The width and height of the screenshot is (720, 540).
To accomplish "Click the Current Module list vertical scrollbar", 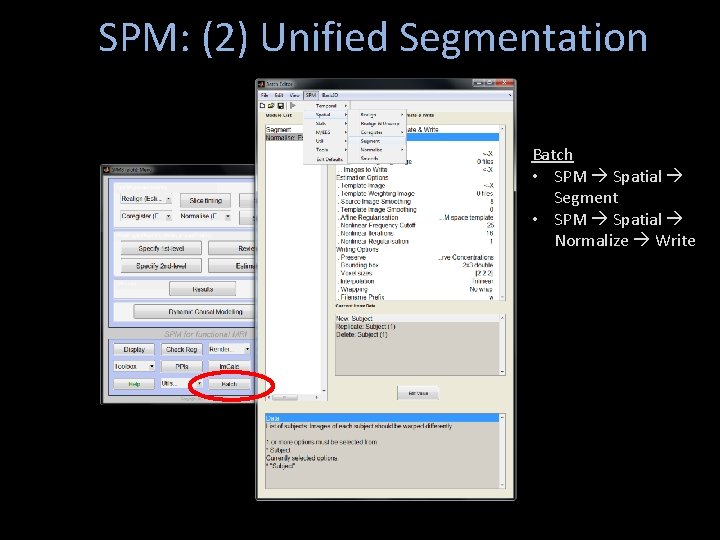I will [502, 213].
